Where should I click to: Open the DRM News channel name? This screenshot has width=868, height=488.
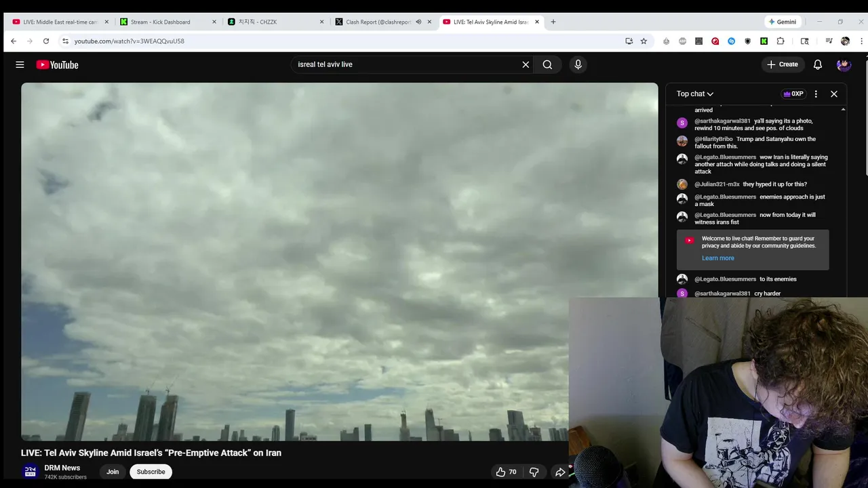(62, 468)
